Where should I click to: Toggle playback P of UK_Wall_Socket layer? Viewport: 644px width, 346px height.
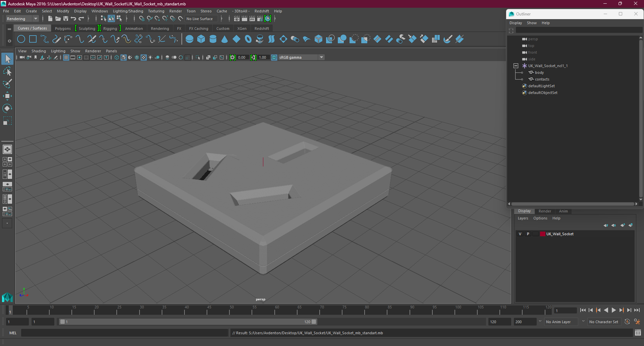(x=528, y=234)
